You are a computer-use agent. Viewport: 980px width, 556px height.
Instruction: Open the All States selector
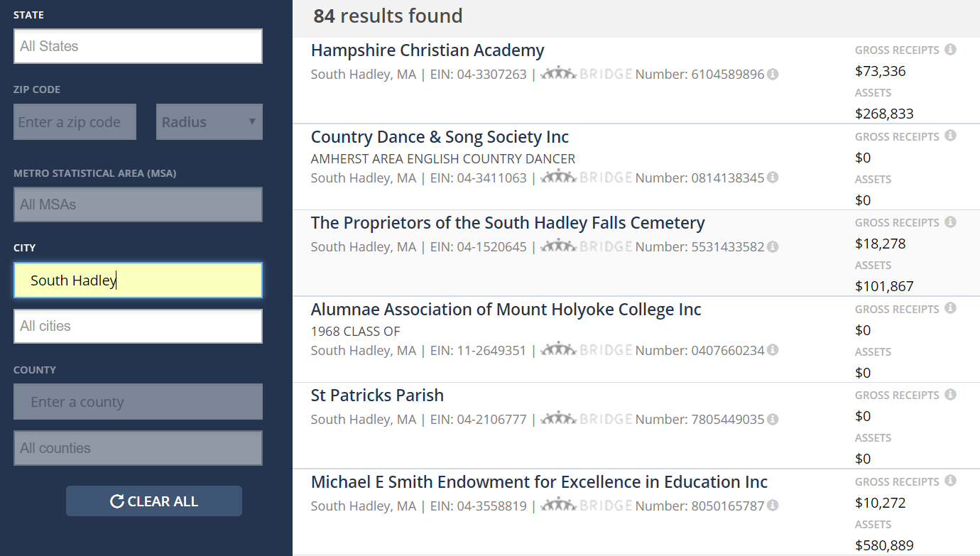(138, 46)
